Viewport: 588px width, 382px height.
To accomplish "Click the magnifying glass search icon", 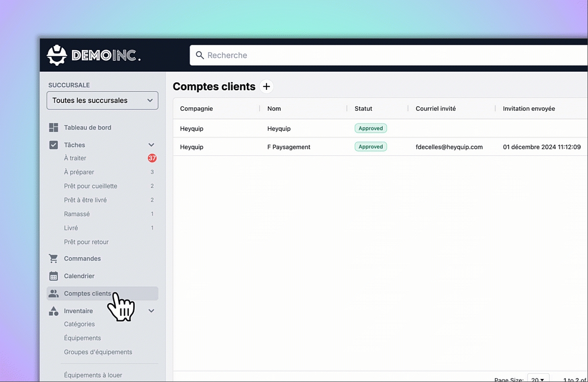I will [x=199, y=55].
